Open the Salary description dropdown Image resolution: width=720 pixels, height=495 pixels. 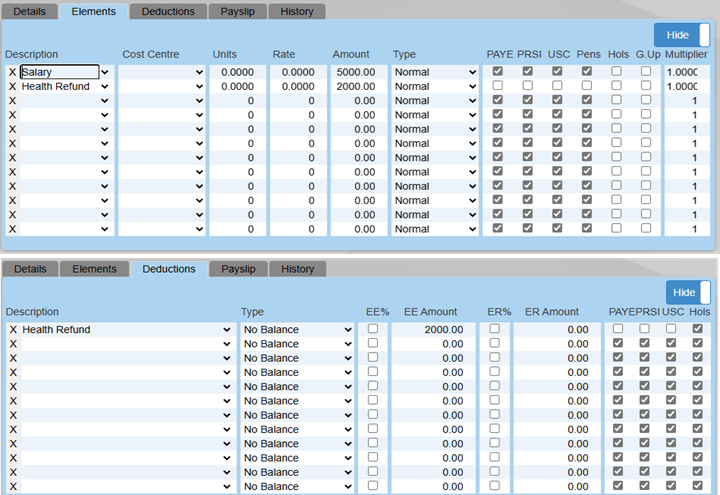105,73
